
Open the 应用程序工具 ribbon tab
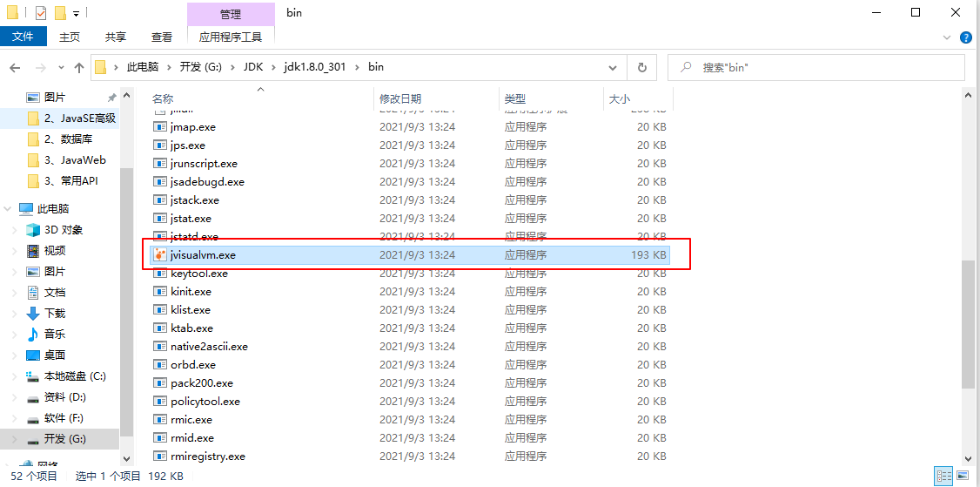coord(231,37)
